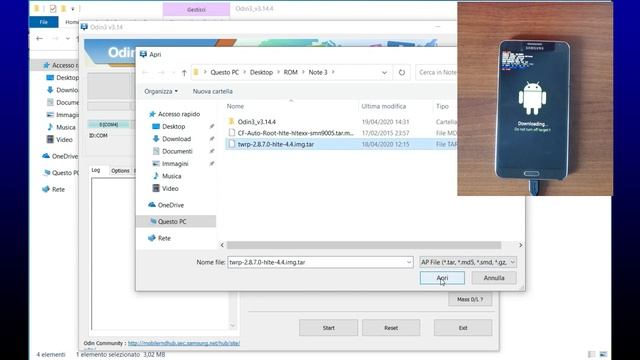The image size is (640, 360).
Task: Click Apri to open the selected file
Action: [442, 278]
